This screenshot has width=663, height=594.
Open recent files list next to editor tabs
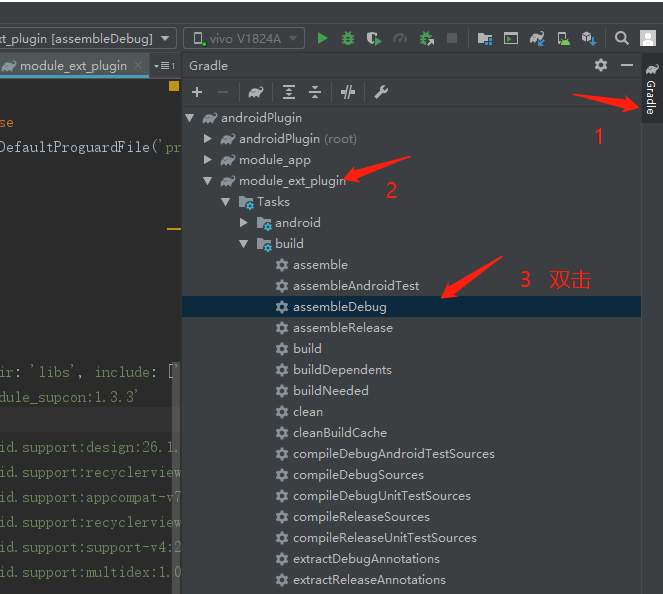tap(164, 66)
